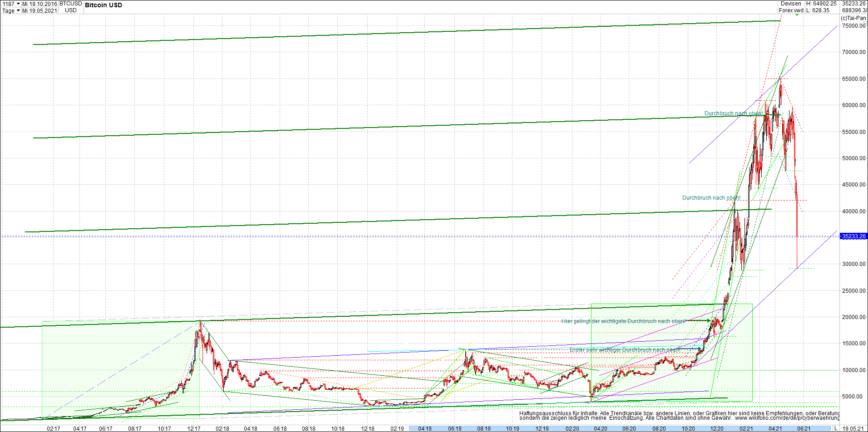The width and height of the screenshot is (868, 432).
Task: Click the 30000.00 price axis label
Action: click(854, 264)
